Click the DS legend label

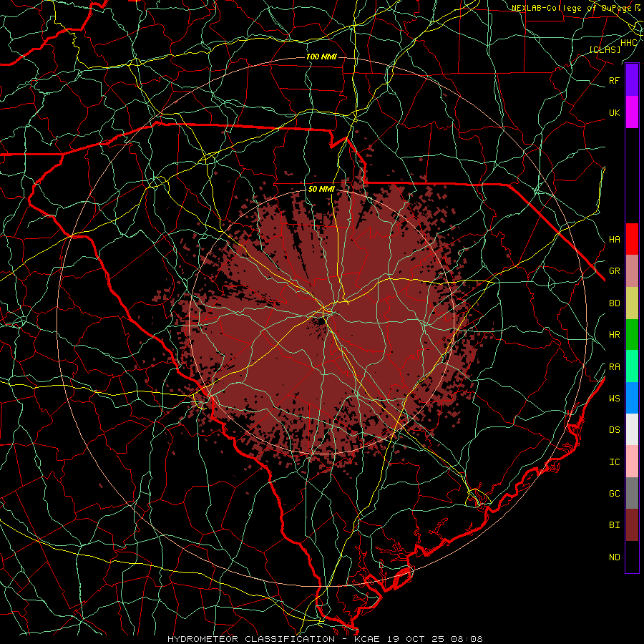click(x=614, y=429)
